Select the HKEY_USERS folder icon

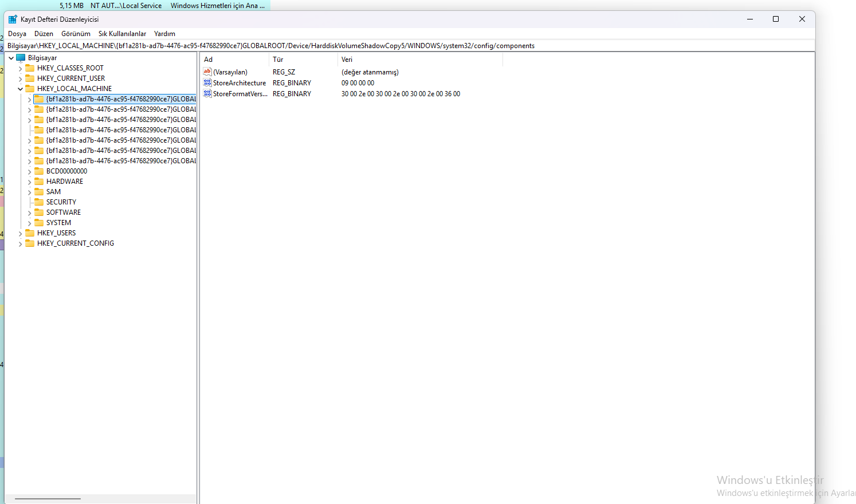coord(30,233)
